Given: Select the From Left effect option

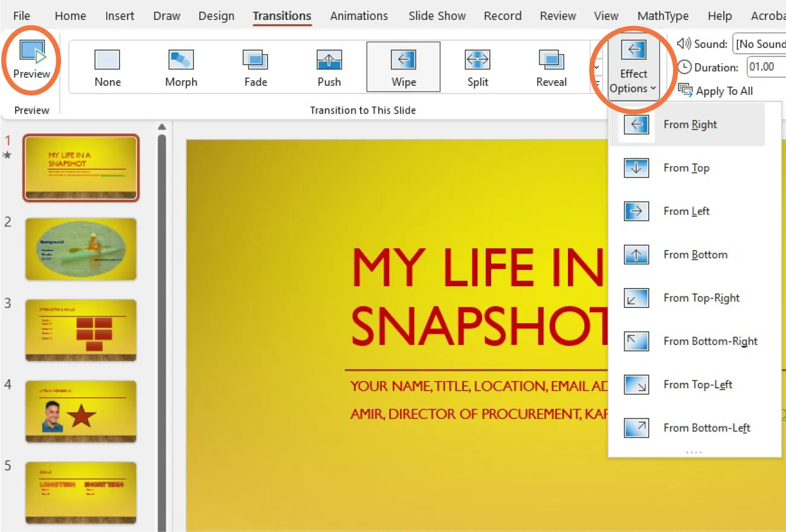Looking at the screenshot, I should [x=686, y=211].
